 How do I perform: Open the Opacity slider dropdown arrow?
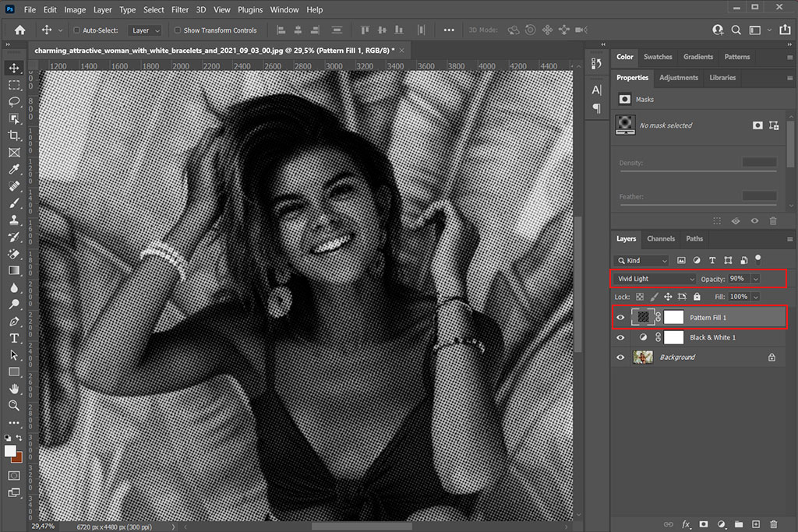tap(756, 279)
